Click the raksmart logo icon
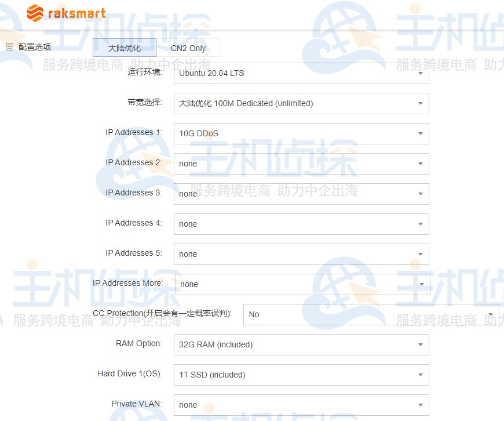 33,12
